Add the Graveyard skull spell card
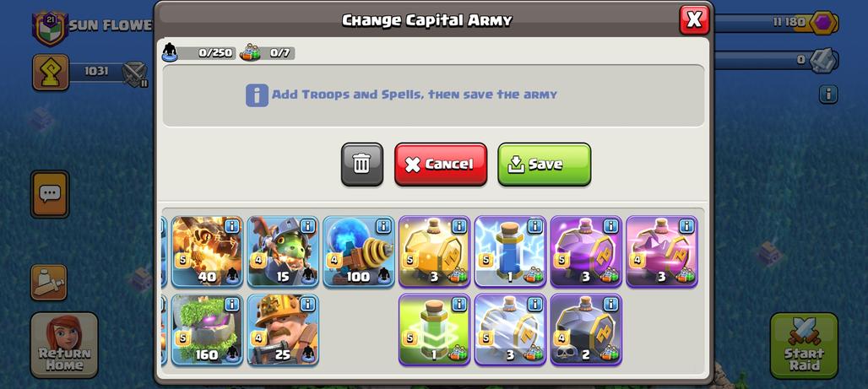 pyautogui.click(x=586, y=330)
